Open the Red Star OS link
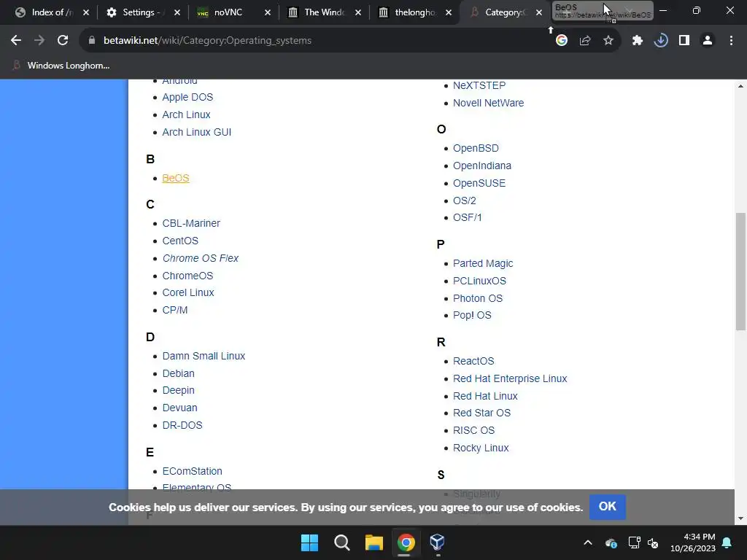Viewport: 747px width, 560px height. pos(481,413)
